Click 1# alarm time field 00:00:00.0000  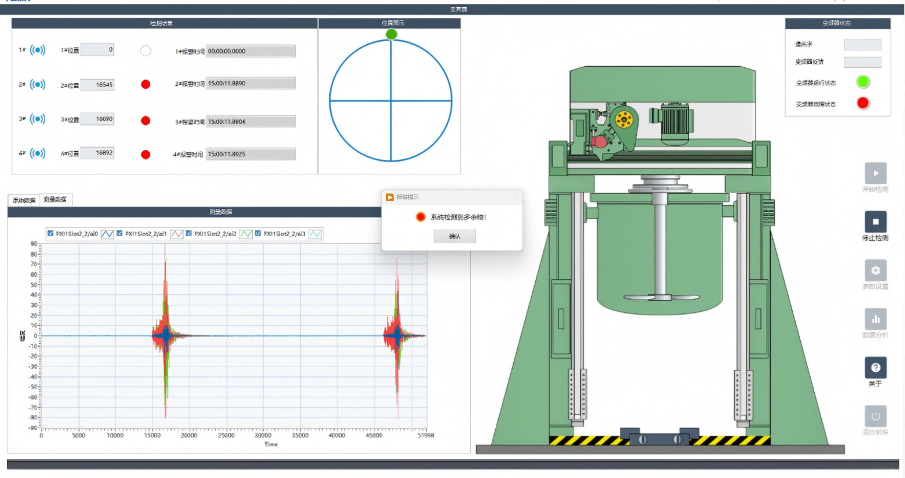250,51
